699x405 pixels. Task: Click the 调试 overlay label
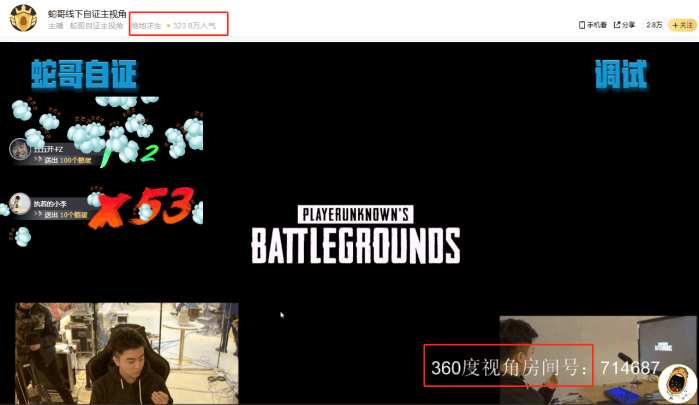(621, 74)
